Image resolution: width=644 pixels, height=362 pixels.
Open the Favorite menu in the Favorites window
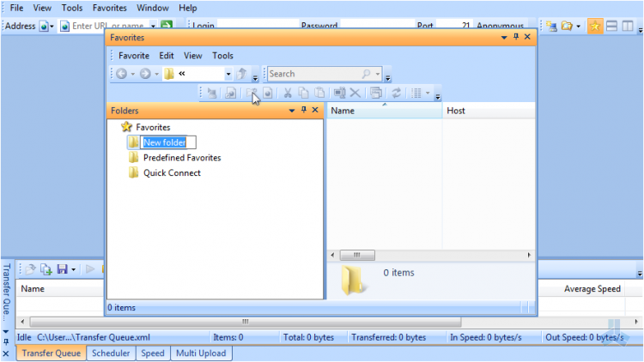[134, 56]
